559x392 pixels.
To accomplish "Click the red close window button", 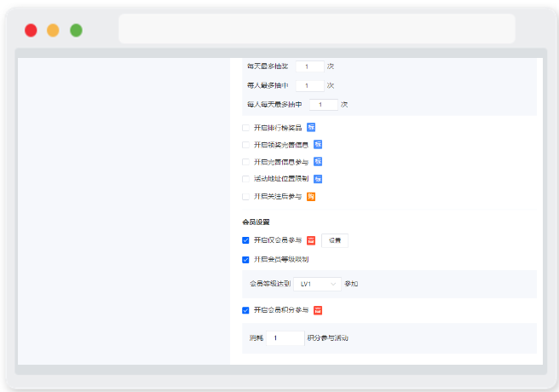I will [x=31, y=31].
